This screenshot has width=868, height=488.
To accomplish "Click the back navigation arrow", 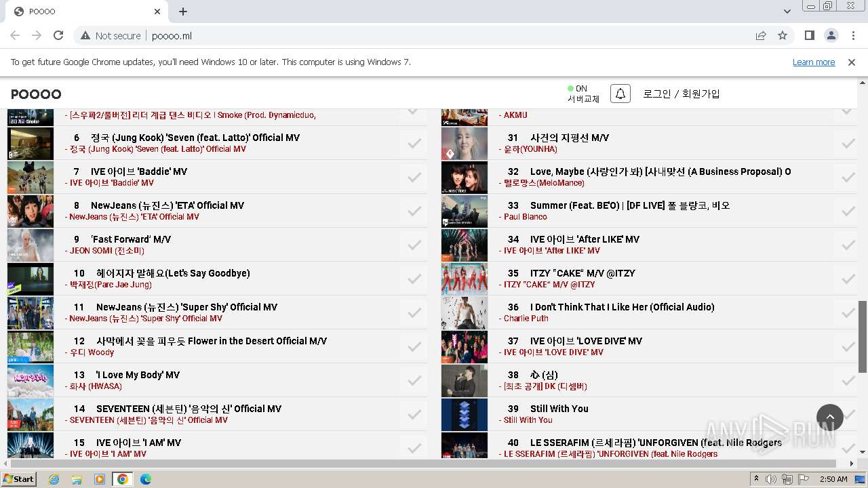I will (15, 35).
